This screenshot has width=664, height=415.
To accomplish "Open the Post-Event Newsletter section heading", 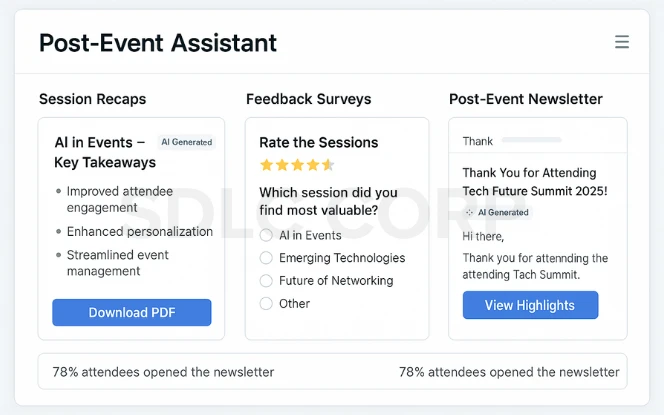I will 526,99.
